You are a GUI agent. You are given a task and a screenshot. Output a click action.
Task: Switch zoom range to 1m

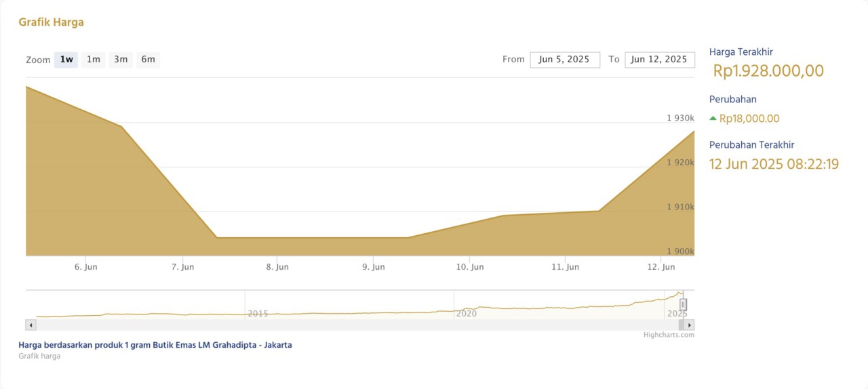94,60
